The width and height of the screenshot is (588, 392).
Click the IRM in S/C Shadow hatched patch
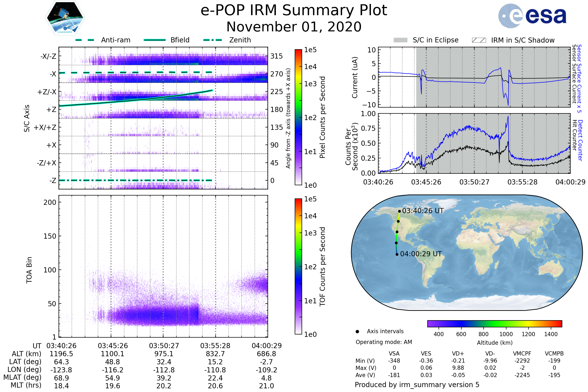479,40
